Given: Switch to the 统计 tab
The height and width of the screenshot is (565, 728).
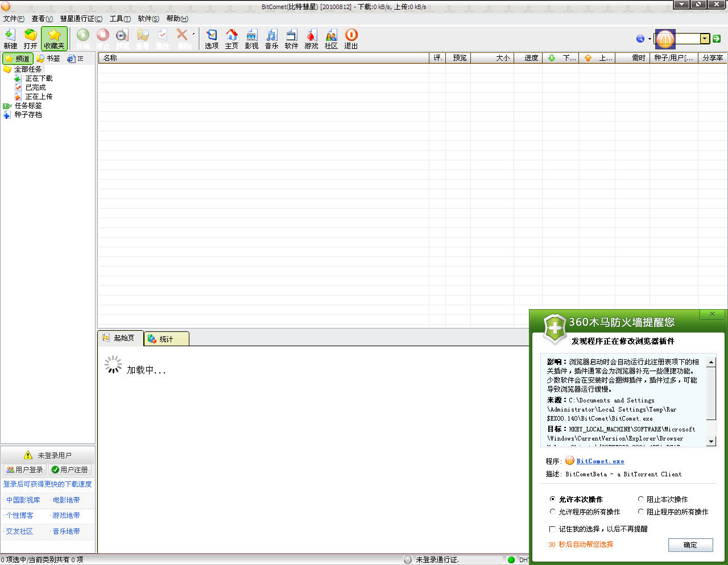Looking at the screenshot, I should pyautogui.click(x=166, y=338).
